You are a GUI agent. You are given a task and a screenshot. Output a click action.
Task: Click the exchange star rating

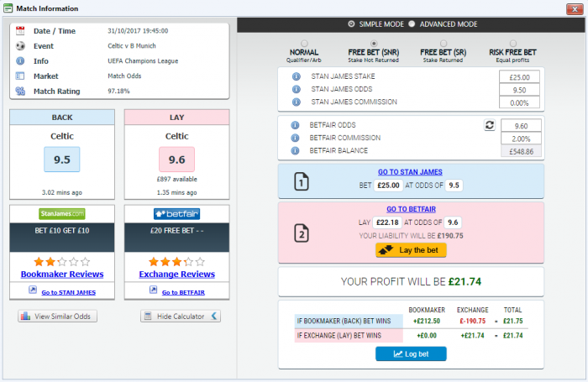coord(176,262)
